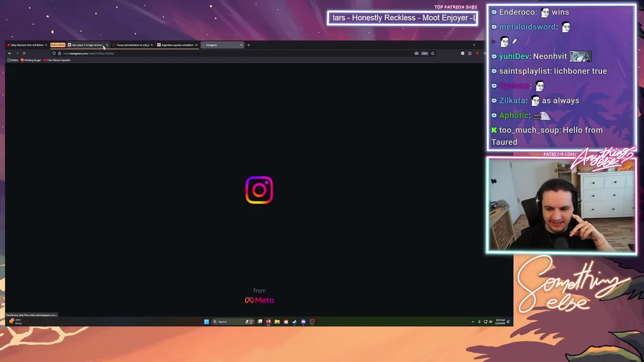644x362 pixels.
Task: Open the Windows Start menu
Action: click(x=206, y=322)
